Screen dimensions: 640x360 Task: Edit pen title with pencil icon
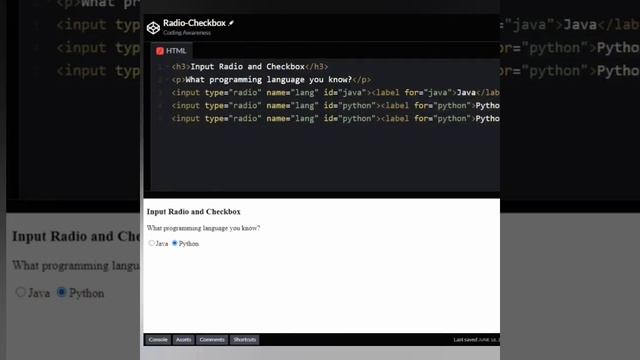[231, 23]
